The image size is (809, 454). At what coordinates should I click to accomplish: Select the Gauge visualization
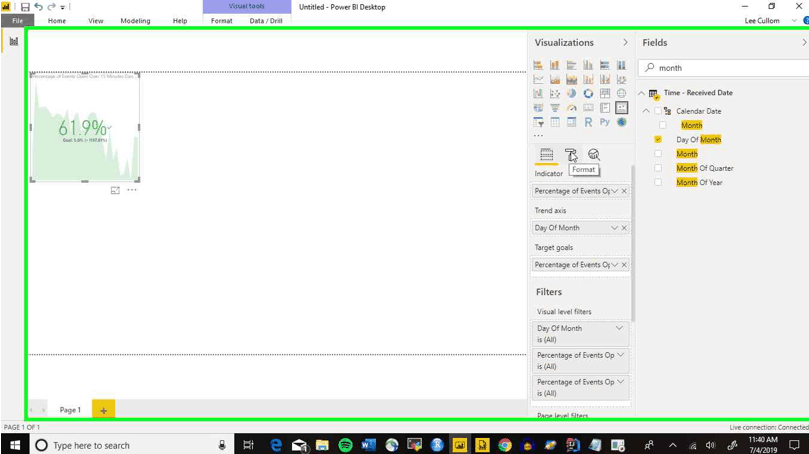point(571,108)
